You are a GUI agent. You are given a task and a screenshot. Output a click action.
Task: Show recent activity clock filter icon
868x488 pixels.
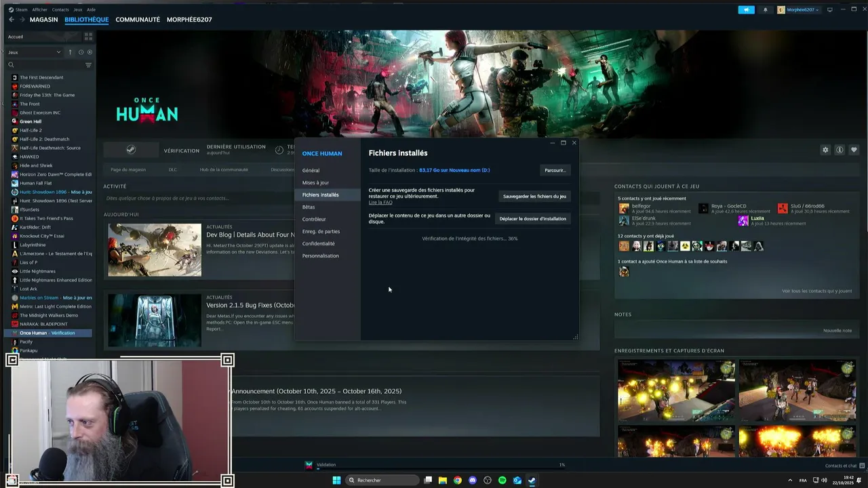coord(81,52)
